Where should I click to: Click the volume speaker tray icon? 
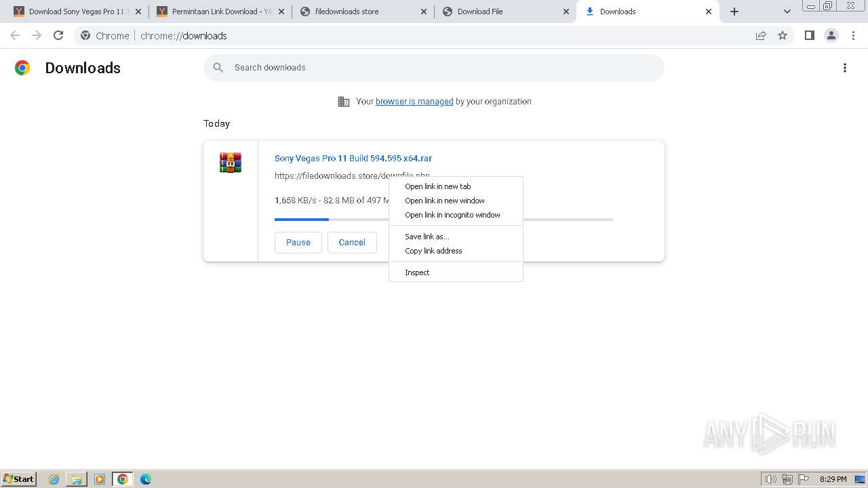pyautogui.click(x=771, y=479)
